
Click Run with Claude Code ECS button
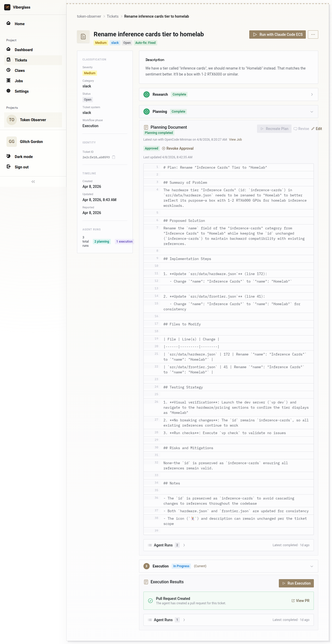pyautogui.click(x=278, y=35)
